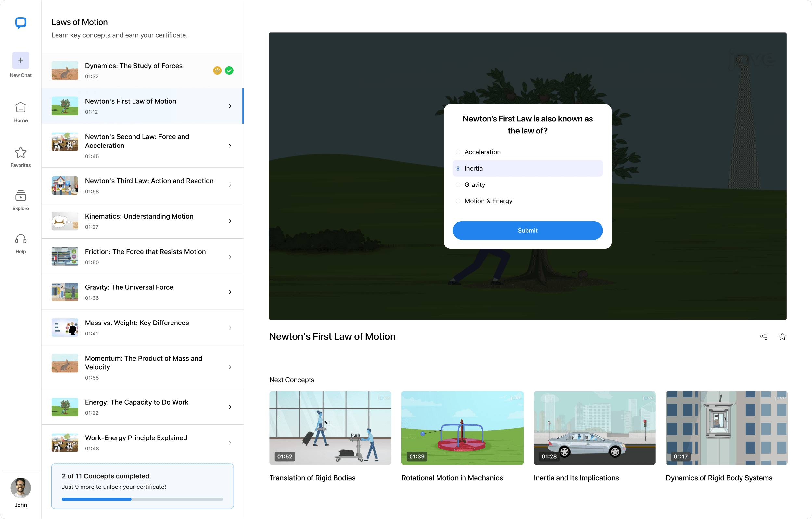
Task: Open Help headphones icon
Action: [x=20, y=239]
